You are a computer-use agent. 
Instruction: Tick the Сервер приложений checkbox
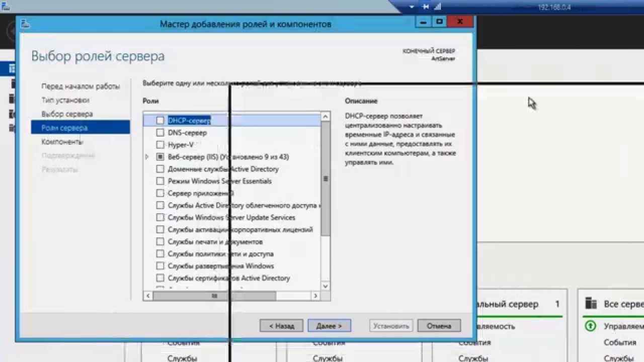pos(160,193)
